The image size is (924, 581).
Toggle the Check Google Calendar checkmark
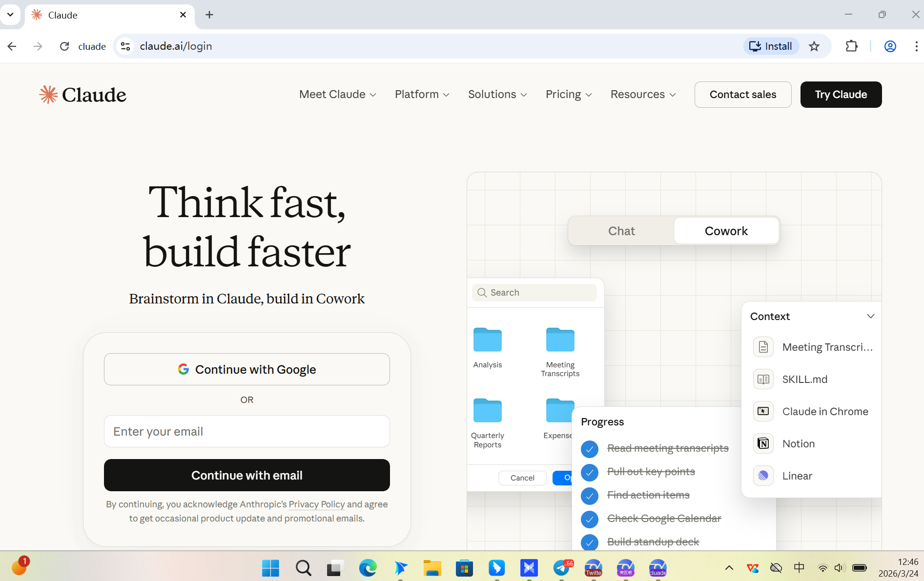point(590,519)
